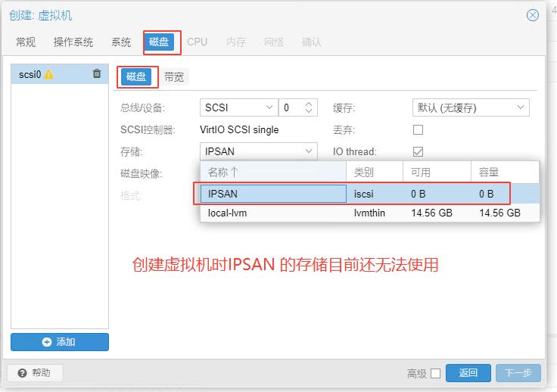Select the top 磁盘 (Disk) wizard tab
The width and height of the screenshot is (557, 392).
(x=159, y=42)
